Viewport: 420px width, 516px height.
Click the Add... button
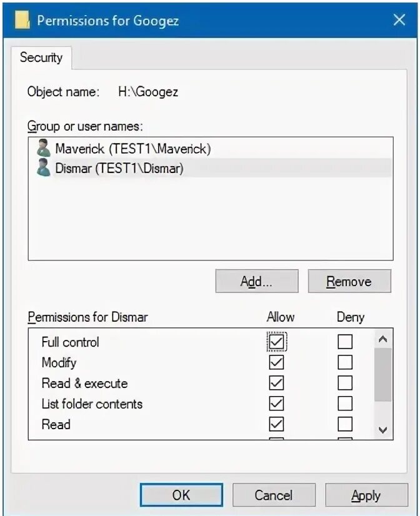coord(257,281)
